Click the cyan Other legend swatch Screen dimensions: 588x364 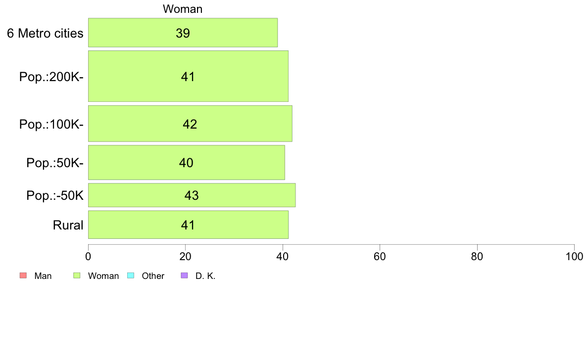click(x=131, y=275)
